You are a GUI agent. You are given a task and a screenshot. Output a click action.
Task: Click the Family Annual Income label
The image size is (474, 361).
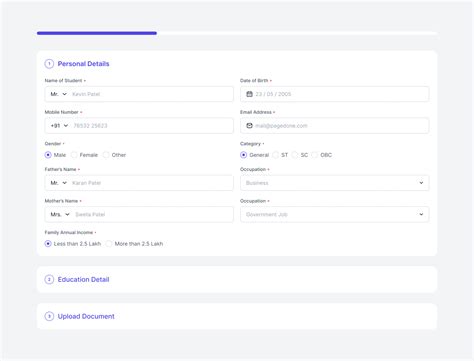(69, 232)
